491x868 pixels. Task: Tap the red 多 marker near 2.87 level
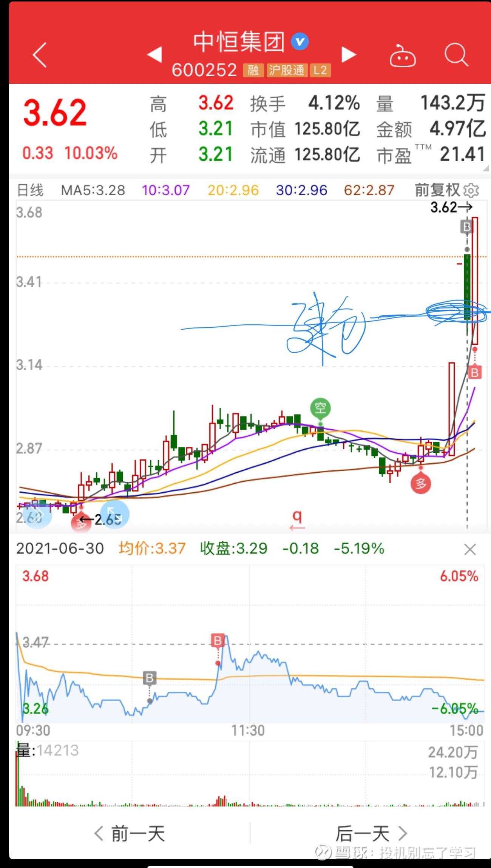tap(421, 484)
